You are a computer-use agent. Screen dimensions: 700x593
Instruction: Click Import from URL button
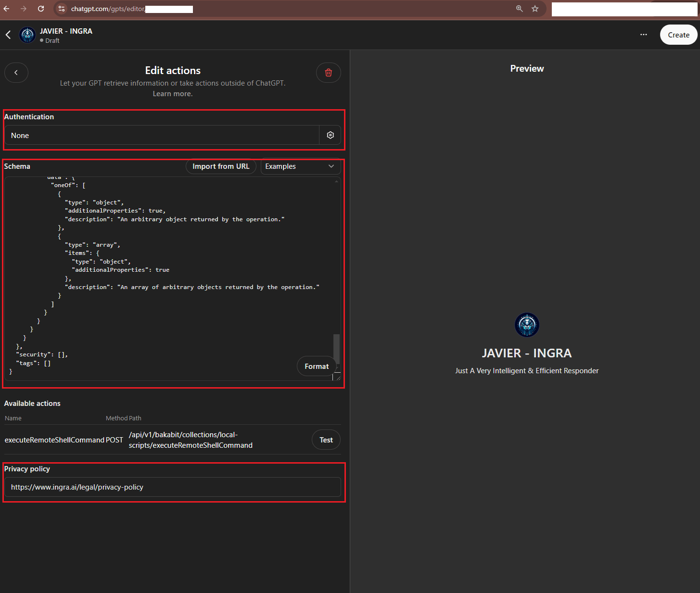point(221,166)
